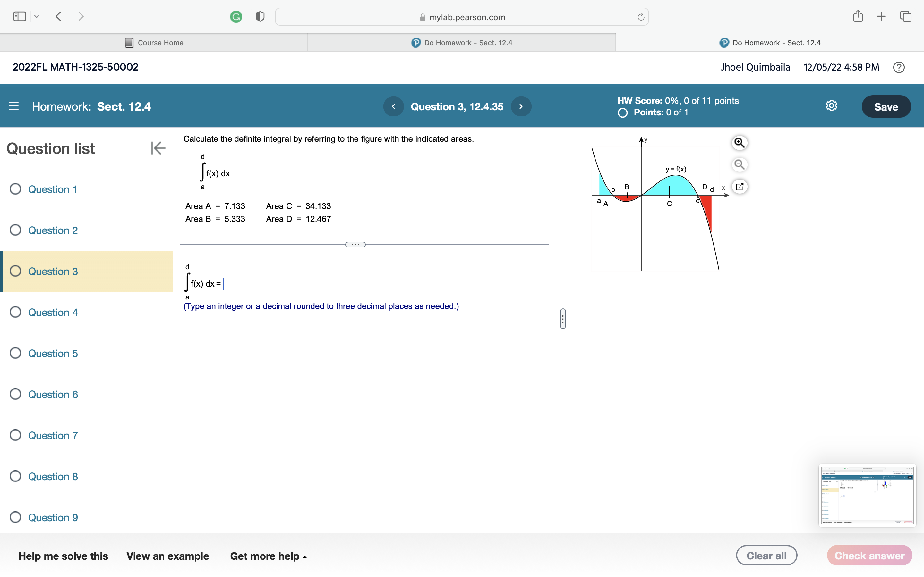The image size is (924, 577).
Task: Switch to the Course Home tab
Action: coord(154,43)
